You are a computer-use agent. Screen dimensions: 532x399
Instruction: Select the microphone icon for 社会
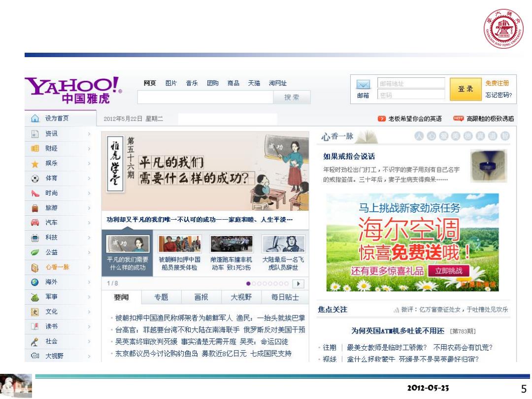click(x=35, y=342)
